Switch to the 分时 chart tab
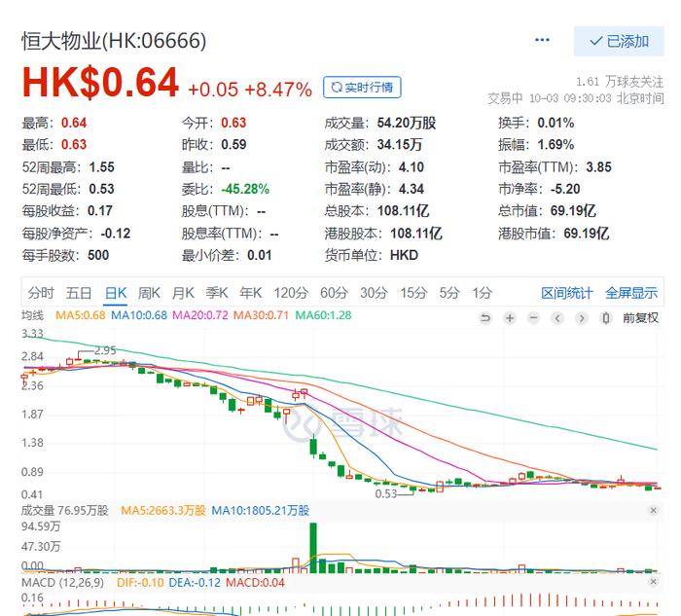The width and height of the screenshot is (681, 616). tap(41, 293)
